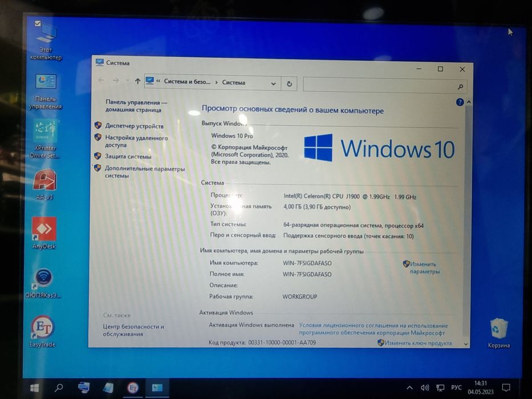This screenshot has height=399, width=532.
Task: Select the WORKGROUP value
Action: pyautogui.click(x=299, y=296)
